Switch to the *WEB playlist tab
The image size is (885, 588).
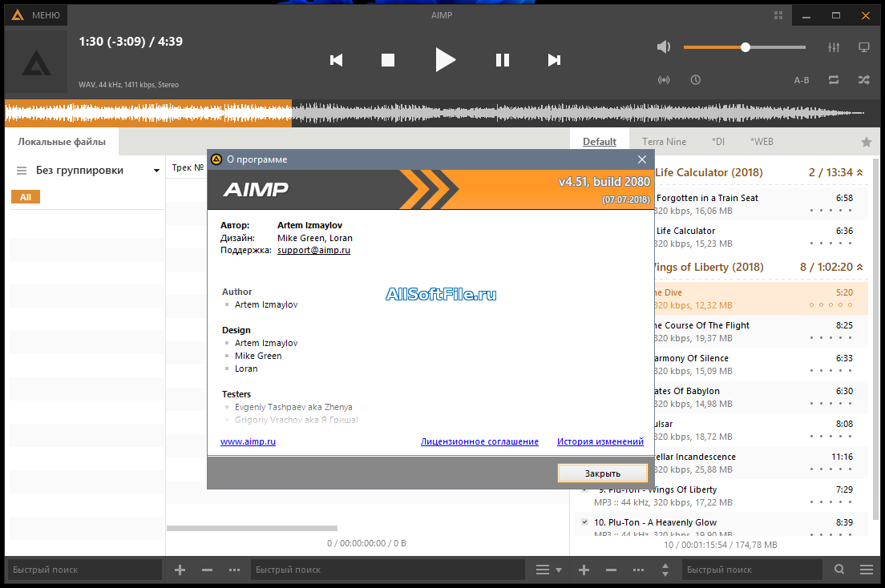point(762,142)
